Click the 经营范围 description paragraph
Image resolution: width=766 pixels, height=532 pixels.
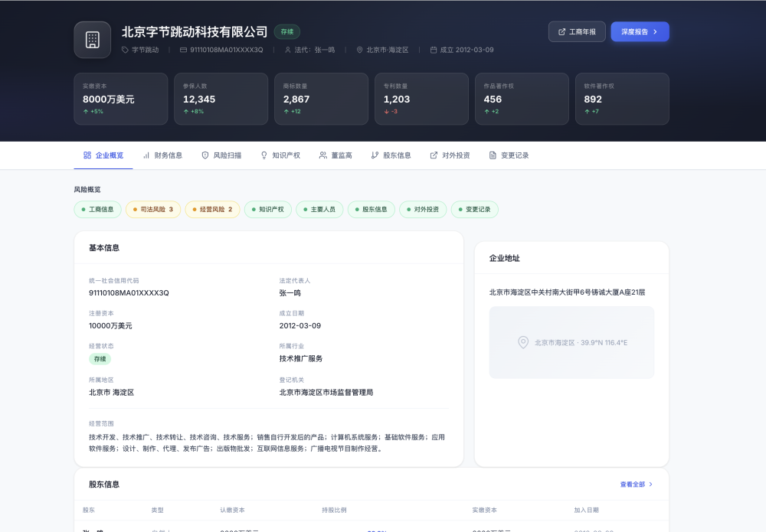coord(267,442)
